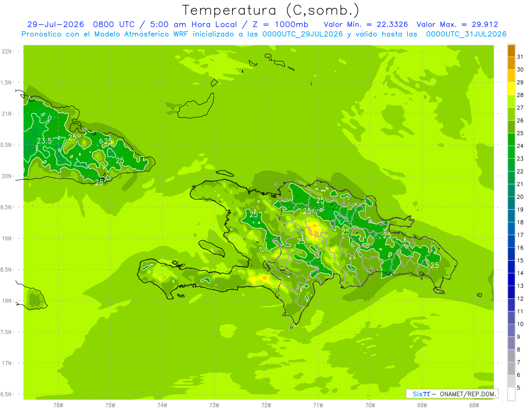Click the 'SisTT' logo text
Image resolution: width=532 pixels, height=411 pixels.
coord(421,394)
